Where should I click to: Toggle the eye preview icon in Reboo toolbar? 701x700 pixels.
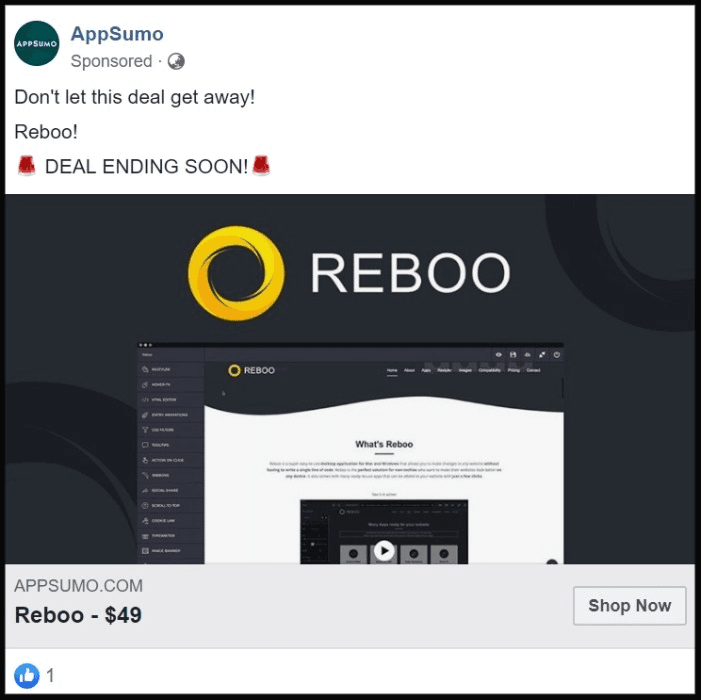click(x=498, y=354)
